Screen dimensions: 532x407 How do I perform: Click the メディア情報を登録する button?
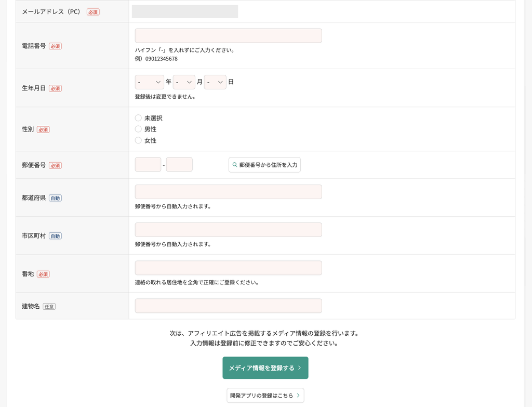pyautogui.click(x=265, y=367)
